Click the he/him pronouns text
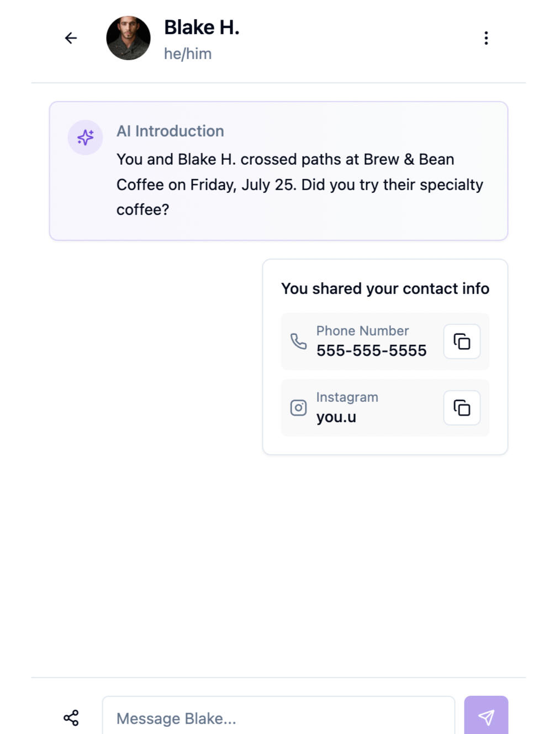This screenshot has height=734, width=560. [x=188, y=54]
